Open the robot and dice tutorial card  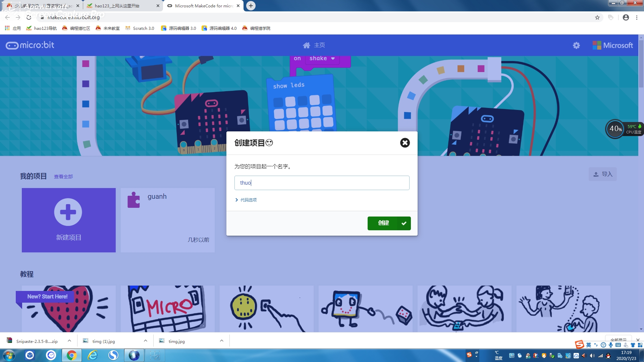tap(366, 309)
